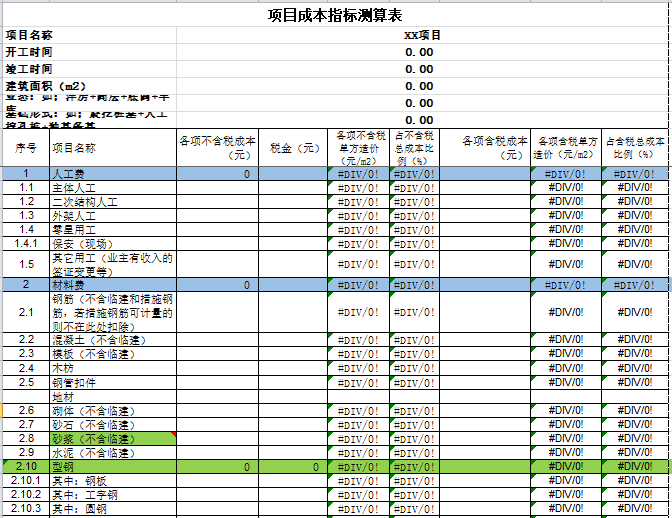Select the 竣工时间 label cell
Image resolution: width=672 pixels, height=518 pixels.
29,69
